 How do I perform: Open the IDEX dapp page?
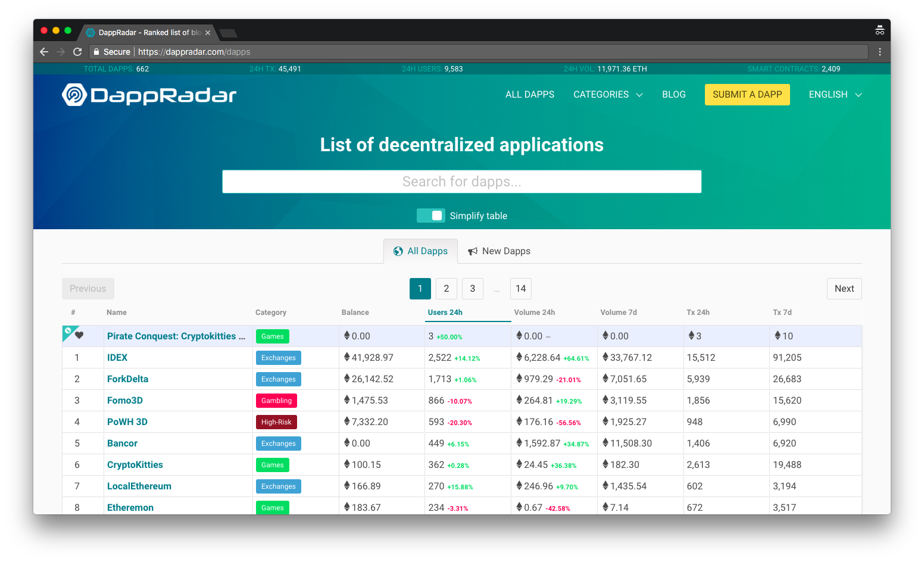pos(117,358)
